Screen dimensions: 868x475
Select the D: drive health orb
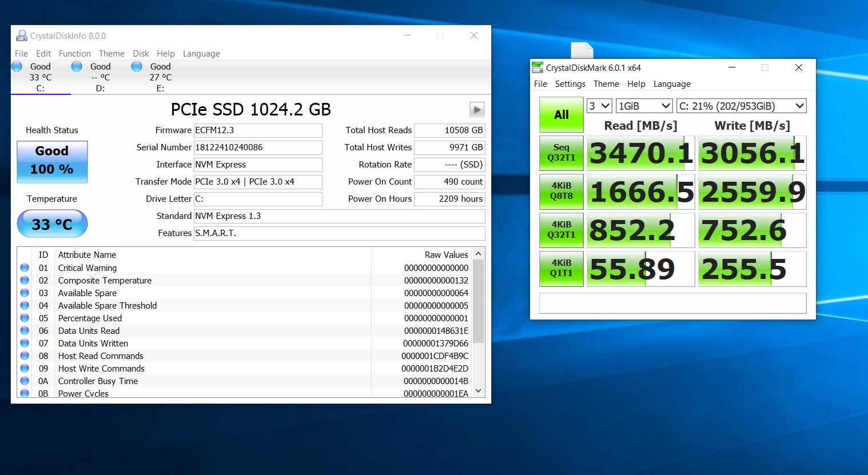(x=77, y=66)
